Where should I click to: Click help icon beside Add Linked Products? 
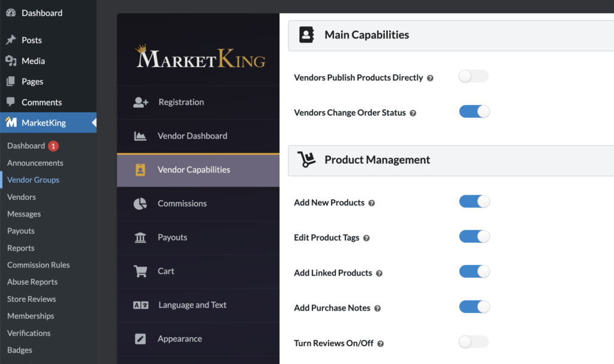click(379, 273)
